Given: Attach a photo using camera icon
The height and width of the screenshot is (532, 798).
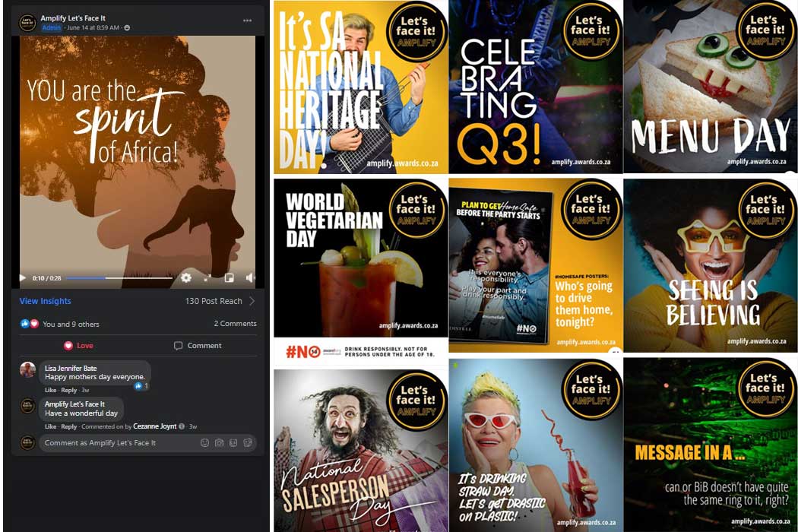Looking at the screenshot, I should pos(219,443).
